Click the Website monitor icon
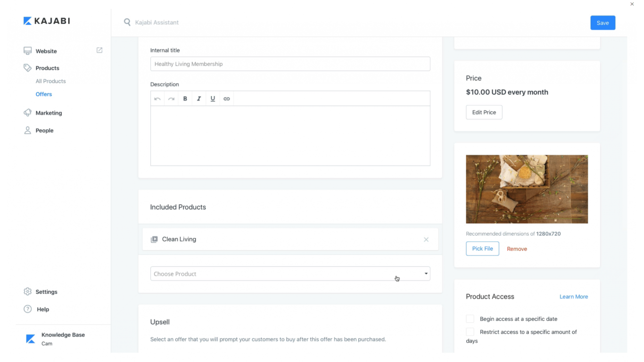The height and width of the screenshot is (362, 644). pyautogui.click(x=28, y=51)
